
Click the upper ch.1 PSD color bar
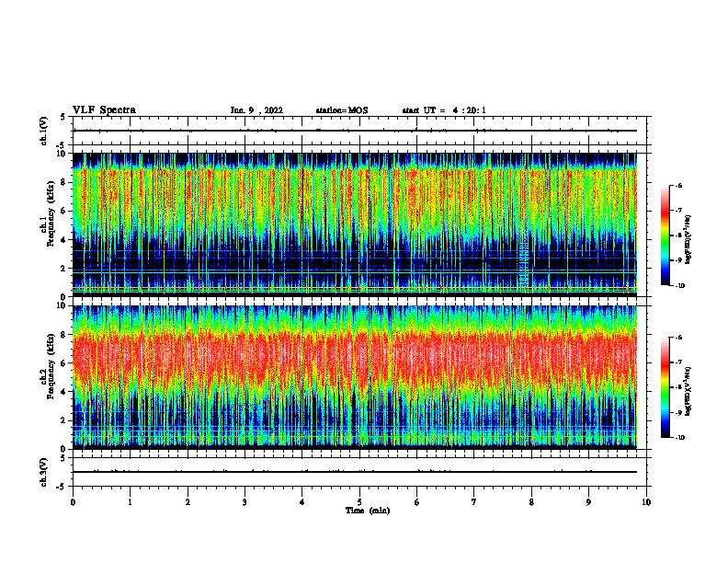click(x=665, y=236)
